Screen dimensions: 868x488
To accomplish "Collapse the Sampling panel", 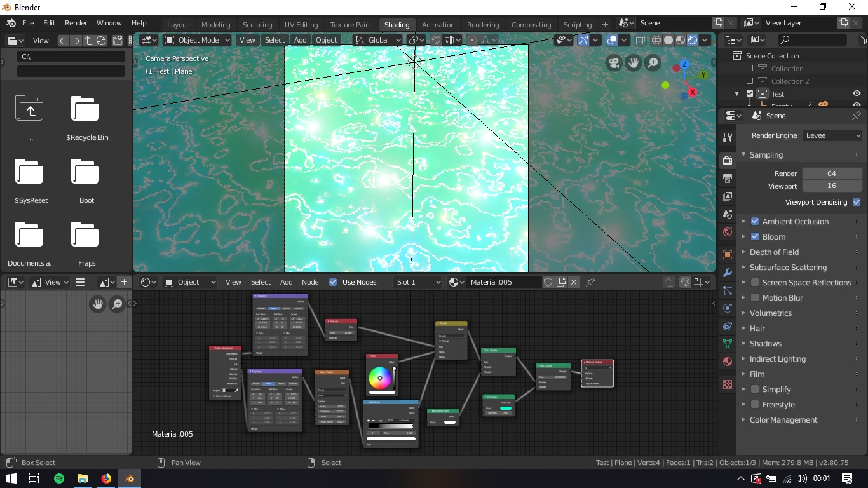I will 766,154.
